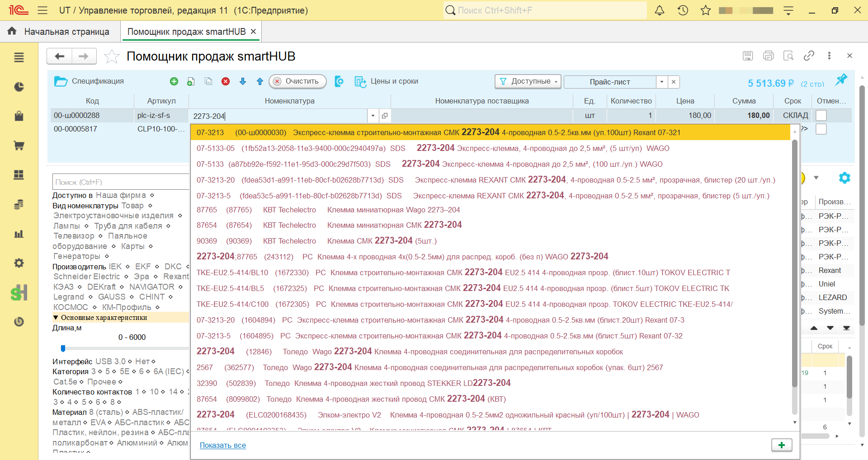Open the blue gear settings icon
Viewport: 868px width, 460px height.
[x=844, y=178]
